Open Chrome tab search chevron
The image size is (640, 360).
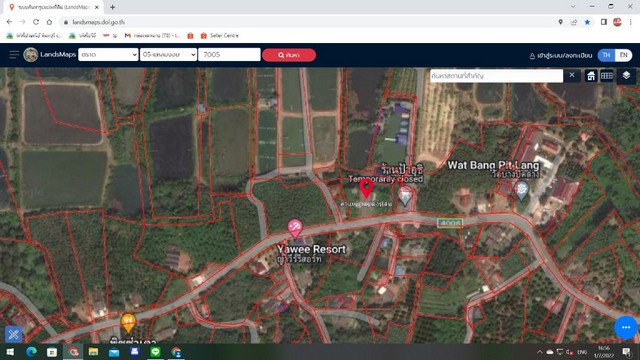pyautogui.click(x=573, y=7)
